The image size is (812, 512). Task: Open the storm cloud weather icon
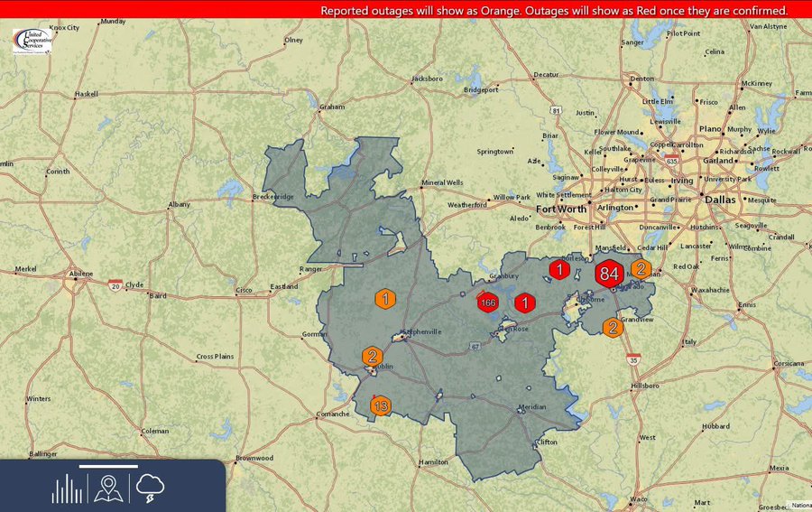tap(150, 489)
